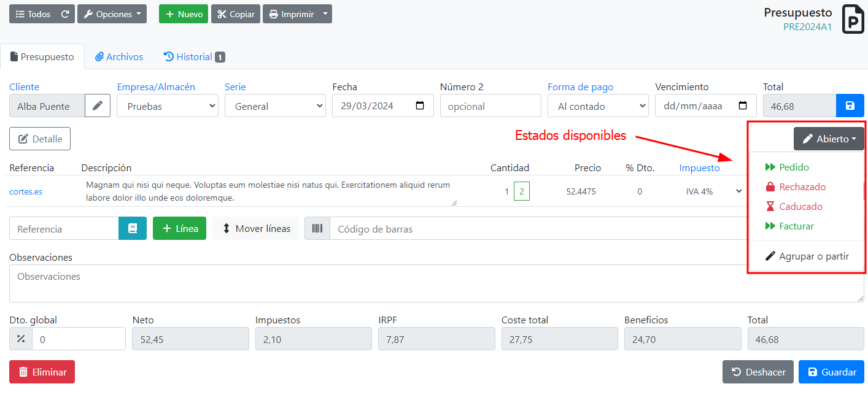Viewport: 868px width, 408px height.
Task: Click the Fecha date field
Action: tap(383, 106)
